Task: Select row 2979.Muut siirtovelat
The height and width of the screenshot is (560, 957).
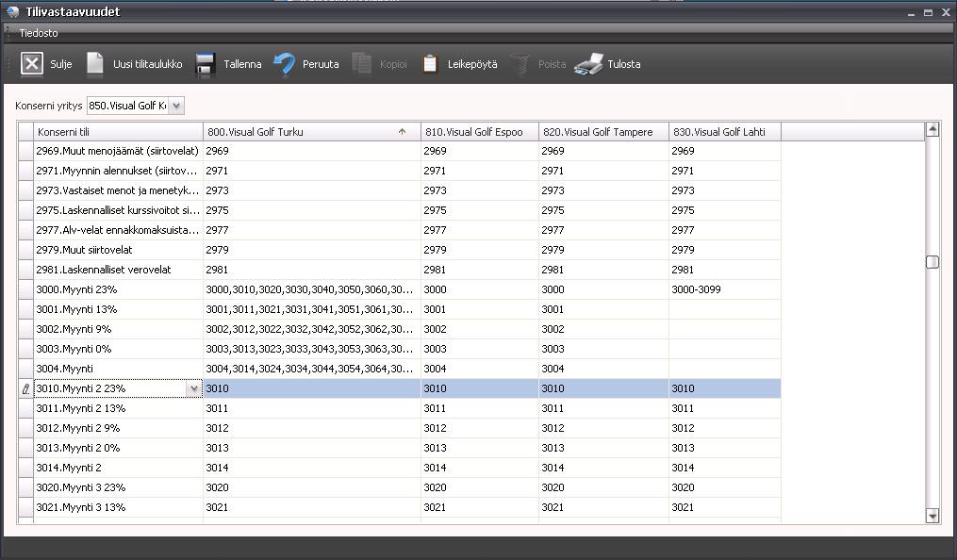Action: 399,250
